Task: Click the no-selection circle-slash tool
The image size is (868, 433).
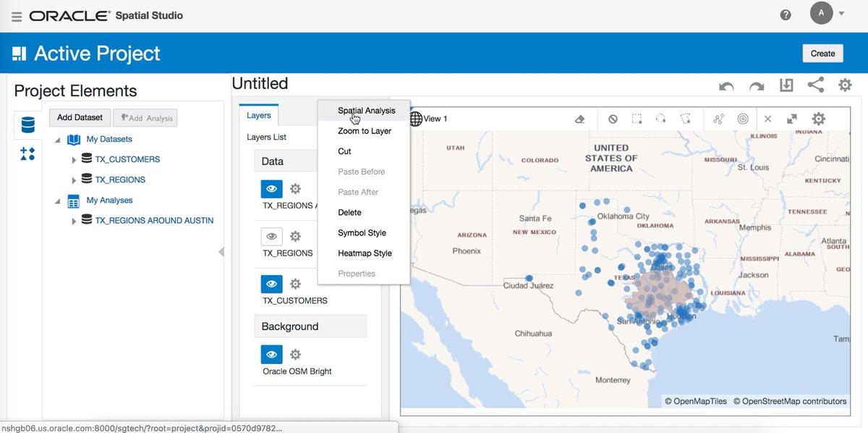Action: click(x=613, y=119)
